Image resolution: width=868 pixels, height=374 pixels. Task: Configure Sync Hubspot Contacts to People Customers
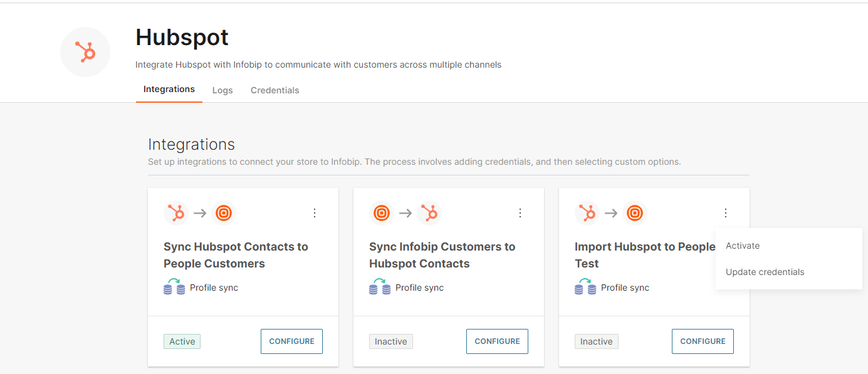(291, 341)
